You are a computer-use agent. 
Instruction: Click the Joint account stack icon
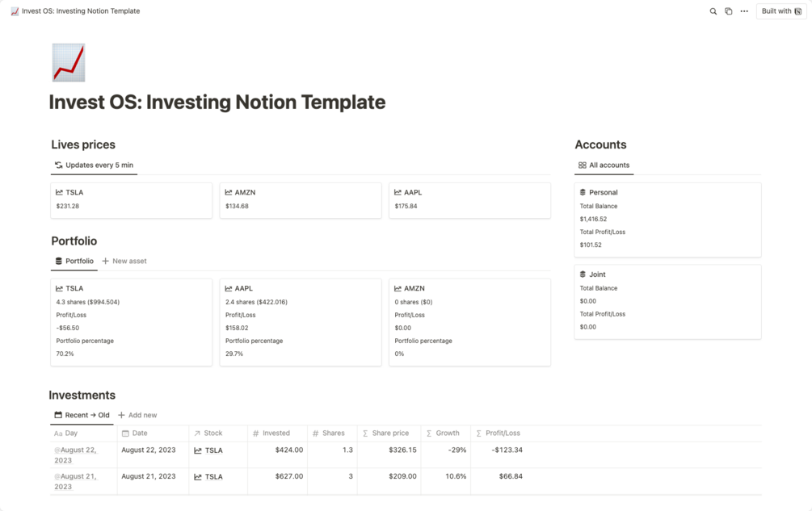583,274
